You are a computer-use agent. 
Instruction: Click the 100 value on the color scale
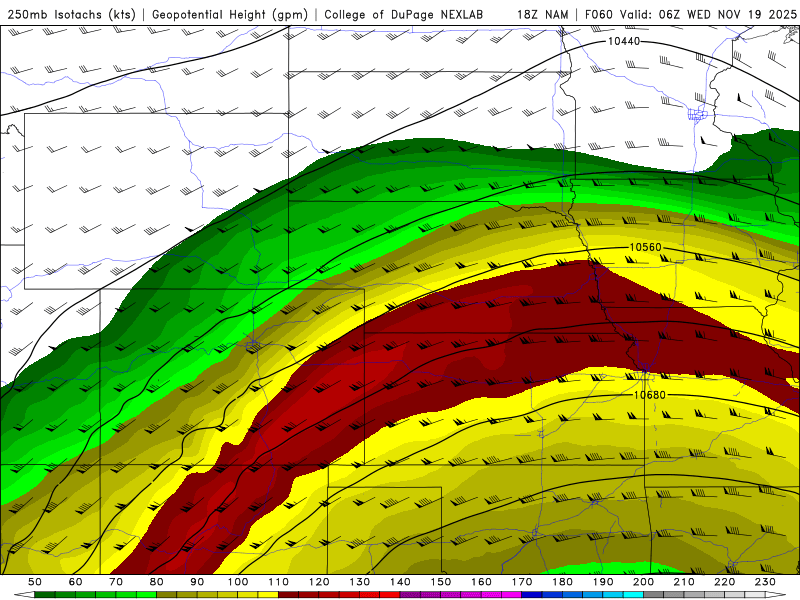coord(238,582)
